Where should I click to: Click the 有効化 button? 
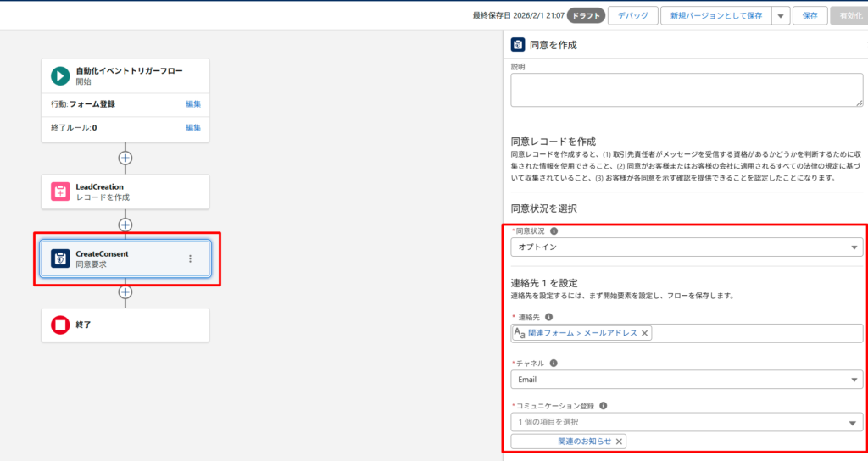(x=850, y=15)
